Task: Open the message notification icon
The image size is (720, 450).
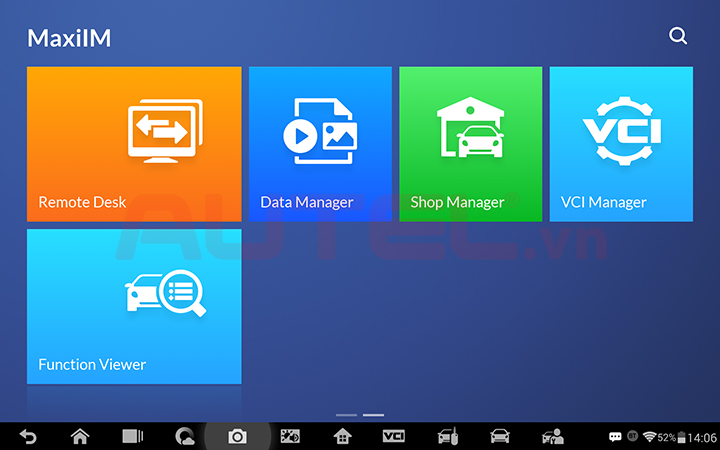Action: tap(615, 436)
